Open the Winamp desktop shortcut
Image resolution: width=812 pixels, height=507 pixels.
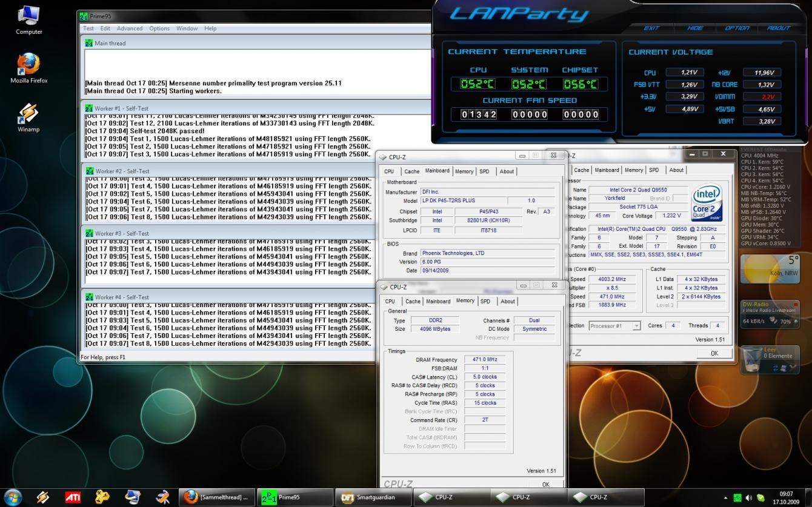(x=28, y=117)
